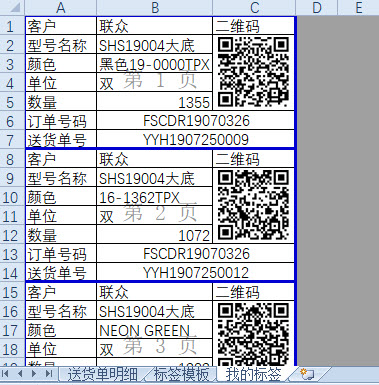Select 双 cell in row 4
Viewport: 379px width, 385px height.
point(154,82)
